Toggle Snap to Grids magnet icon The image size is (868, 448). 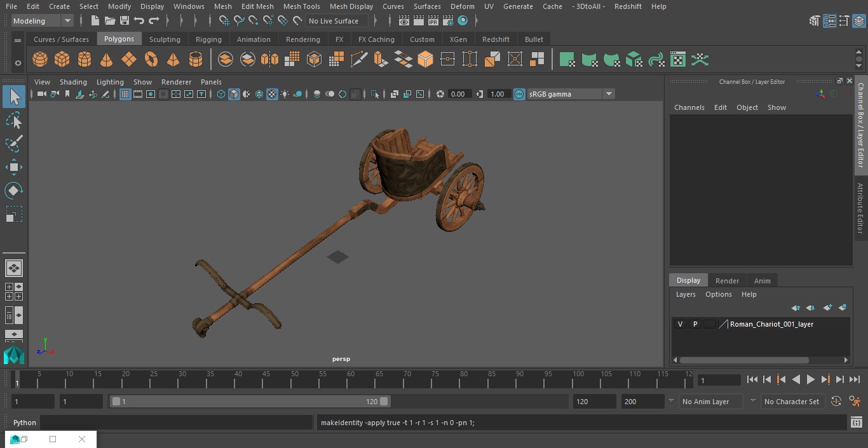pyautogui.click(x=224, y=21)
